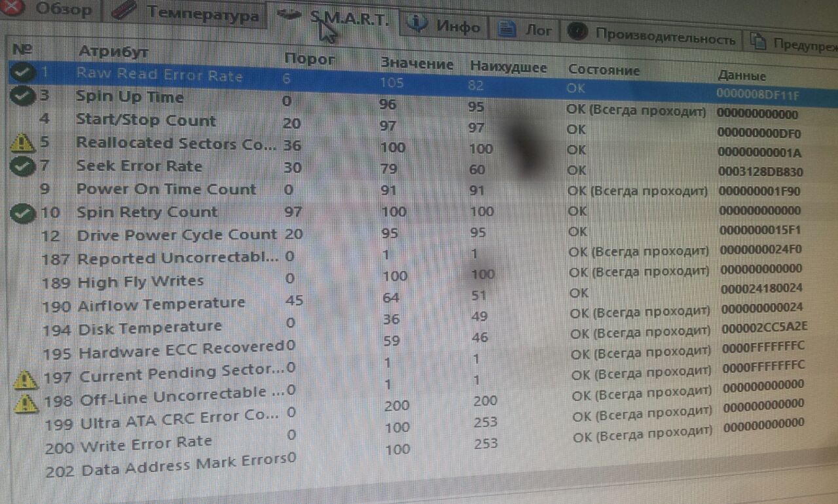Switch to the Температура tab
Image resolution: width=838 pixels, height=504 pixels.
click(x=185, y=14)
